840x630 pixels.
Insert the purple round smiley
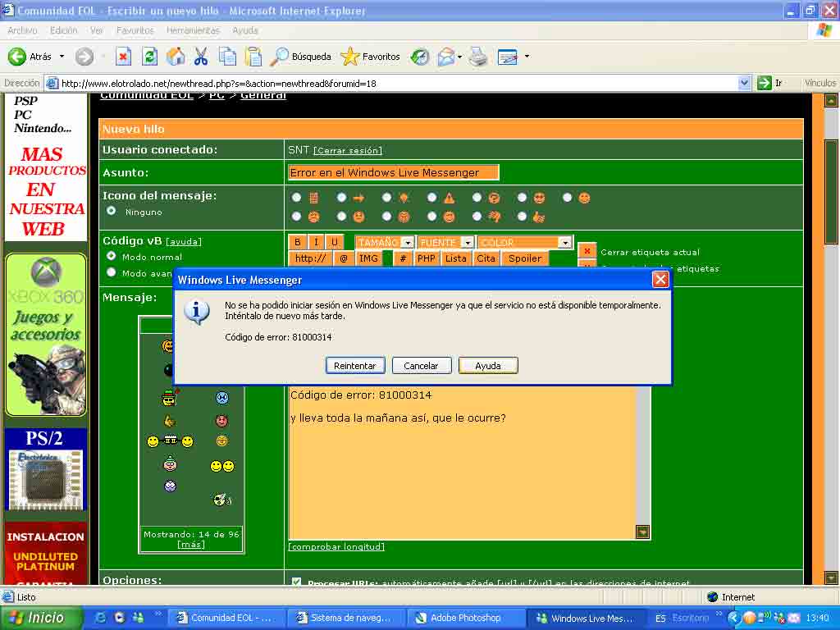pyautogui.click(x=170, y=486)
